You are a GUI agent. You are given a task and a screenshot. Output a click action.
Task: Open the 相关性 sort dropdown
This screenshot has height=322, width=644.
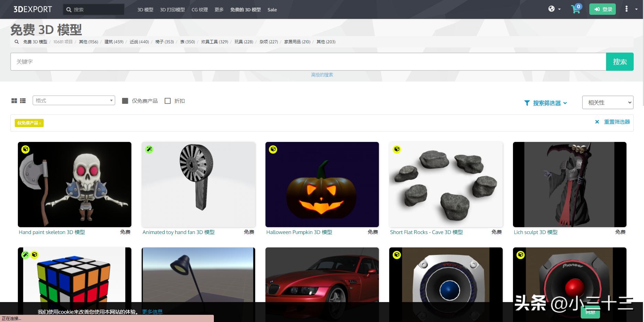pos(608,102)
